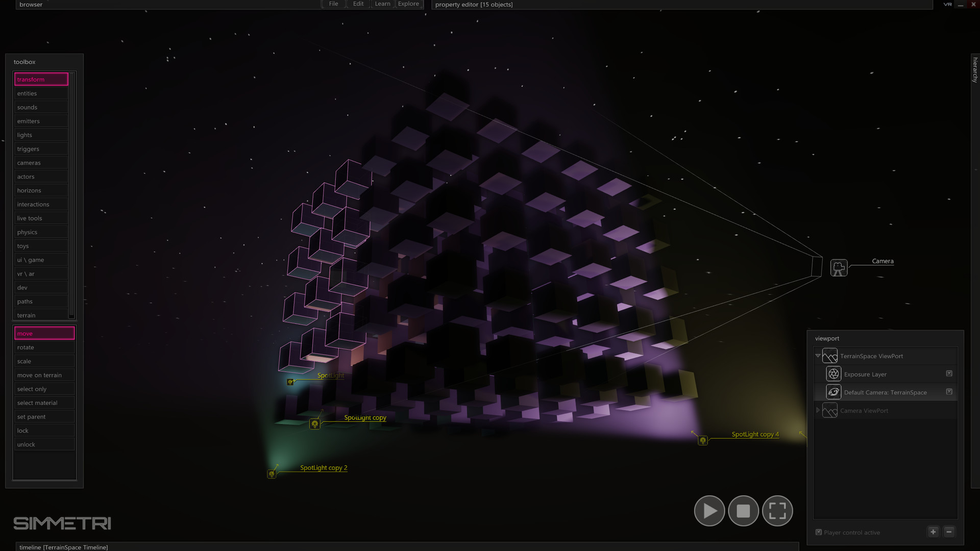The height and width of the screenshot is (551, 980).
Task: Activate the rotate tool
Action: (x=44, y=347)
